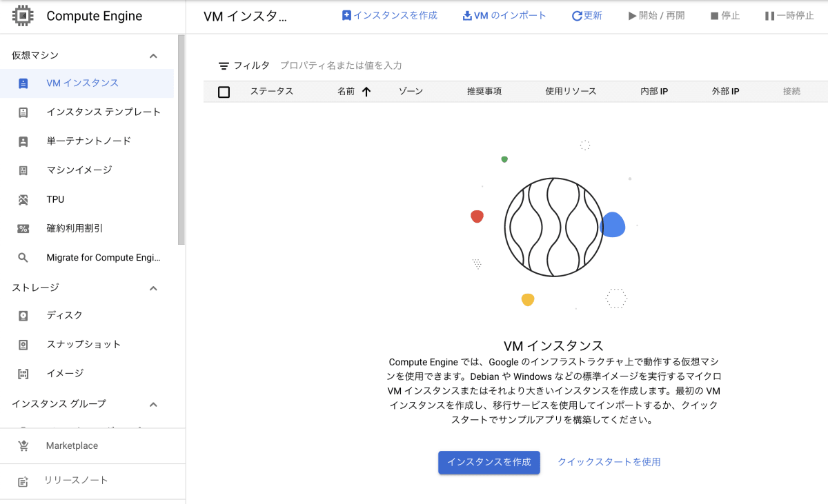Click the Marketplace cart icon
This screenshot has width=828, height=504.
(x=23, y=446)
